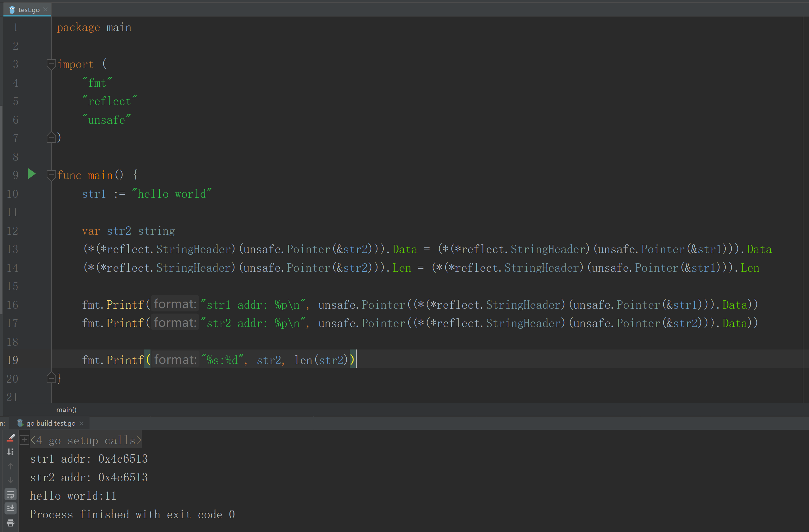
Task: Click the sort output lines icon
Action: pos(11,452)
